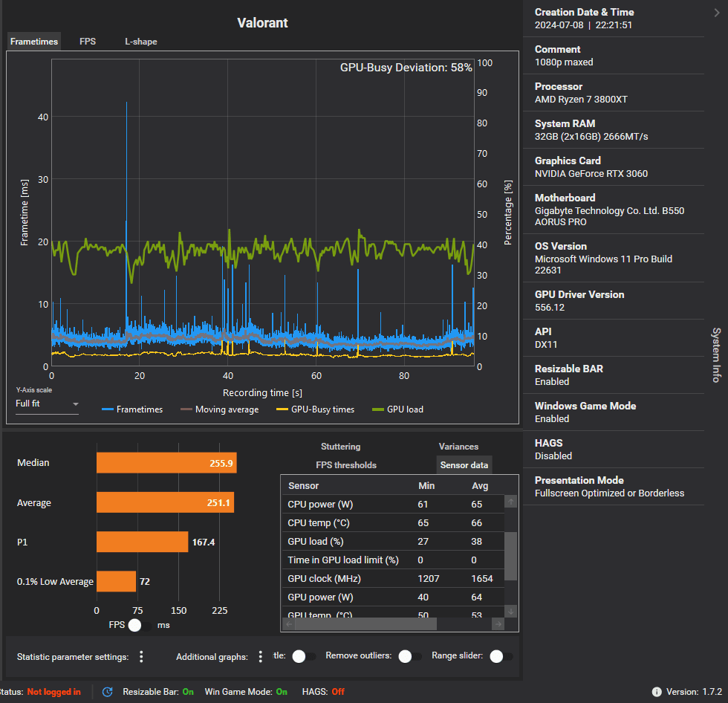Click sensor table scroll right arrow

point(498,624)
